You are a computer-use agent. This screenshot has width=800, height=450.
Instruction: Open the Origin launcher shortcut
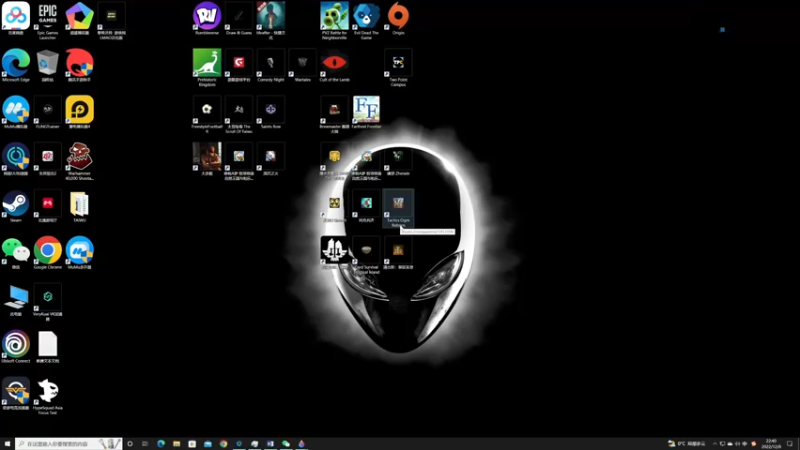click(398, 18)
